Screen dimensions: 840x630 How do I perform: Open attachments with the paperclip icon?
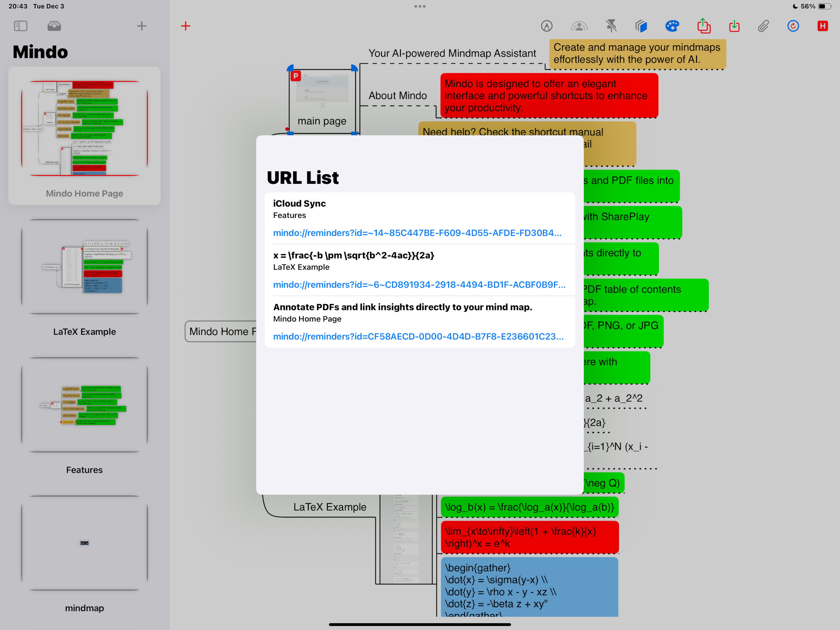[763, 26]
